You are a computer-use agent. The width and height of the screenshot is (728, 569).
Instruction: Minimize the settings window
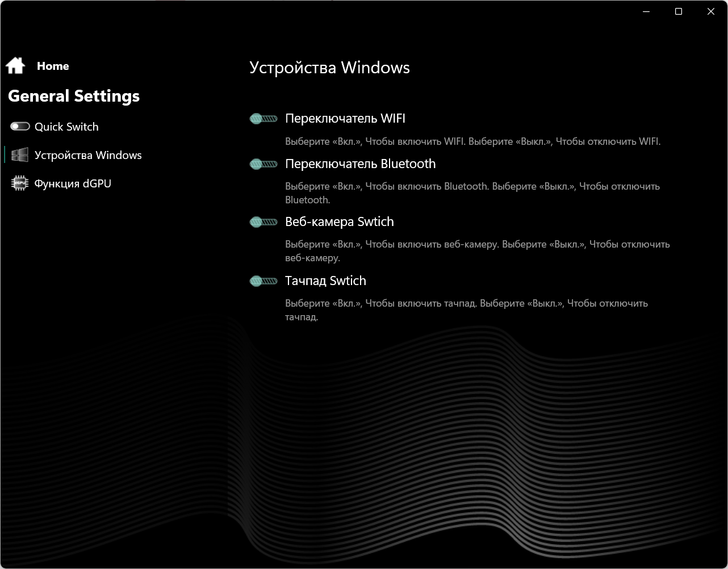point(646,11)
